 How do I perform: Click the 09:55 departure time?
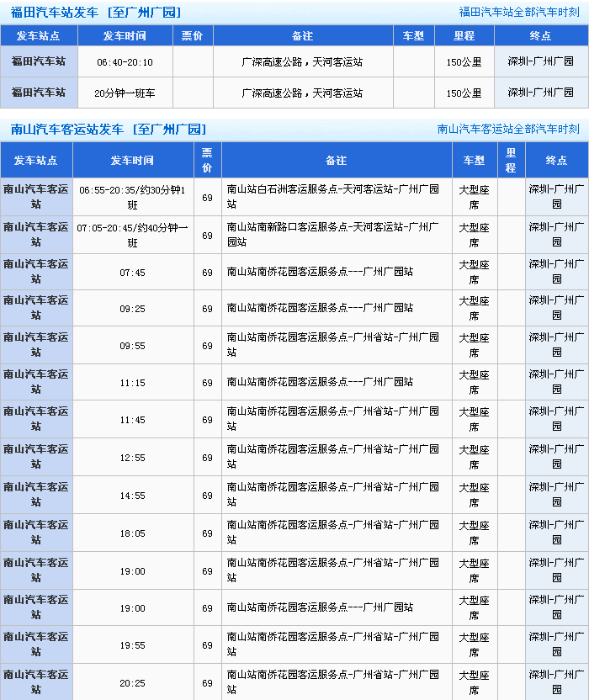point(133,346)
